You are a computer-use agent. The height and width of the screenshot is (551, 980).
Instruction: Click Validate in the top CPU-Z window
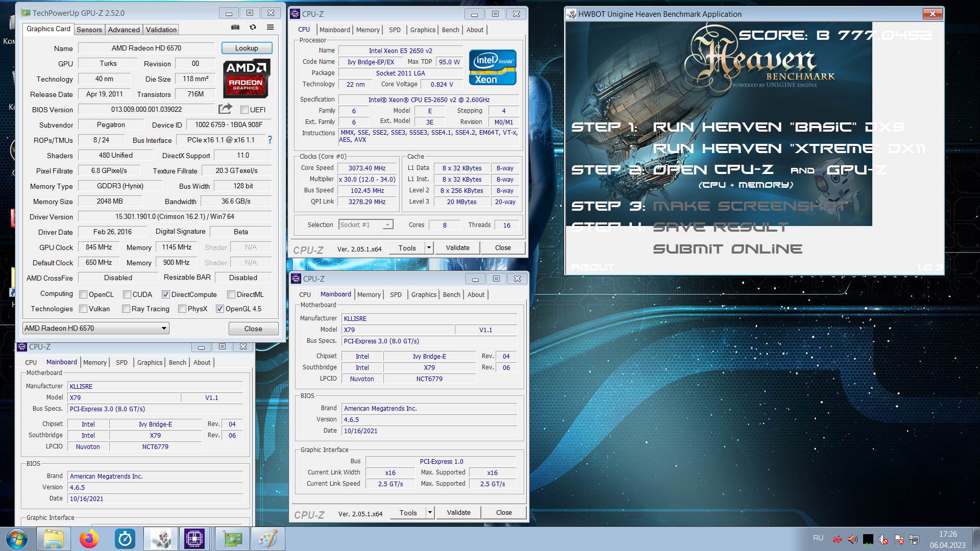pyautogui.click(x=457, y=248)
